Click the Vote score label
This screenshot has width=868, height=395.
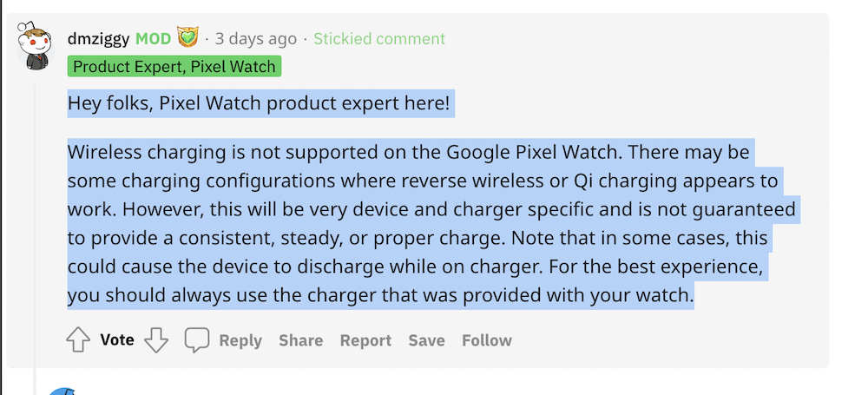tap(117, 340)
